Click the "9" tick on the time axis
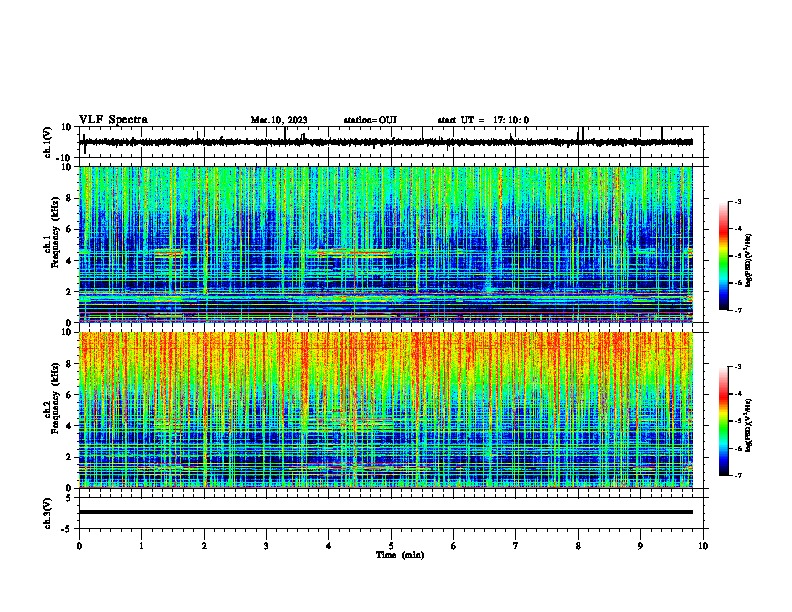Image resolution: width=792 pixels, height=612 pixels. click(x=640, y=546)
